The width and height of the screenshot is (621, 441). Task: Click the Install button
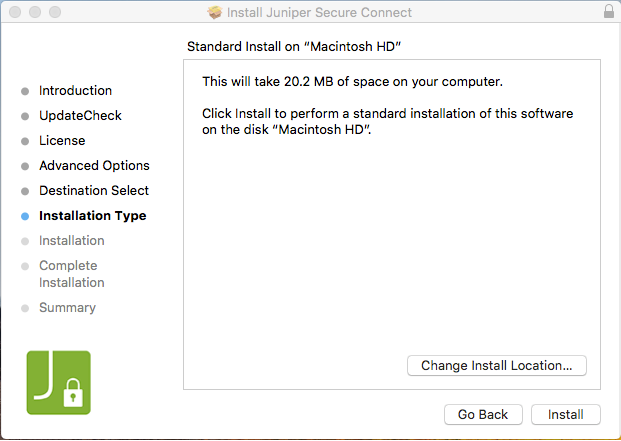click(x=566, y=414)
